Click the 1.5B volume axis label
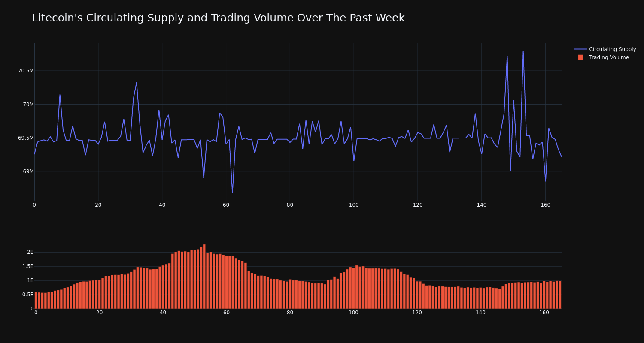644x343 pixels. coord(28,266)
